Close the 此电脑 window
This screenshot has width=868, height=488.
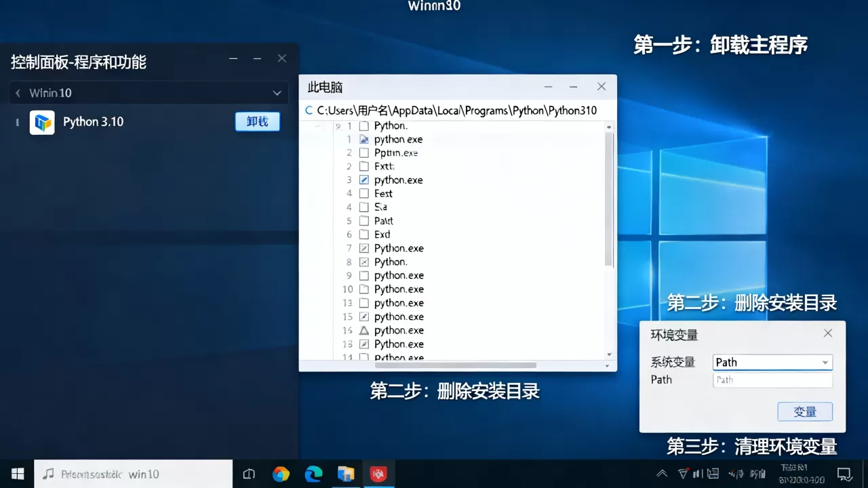click(x=601, y=87)
